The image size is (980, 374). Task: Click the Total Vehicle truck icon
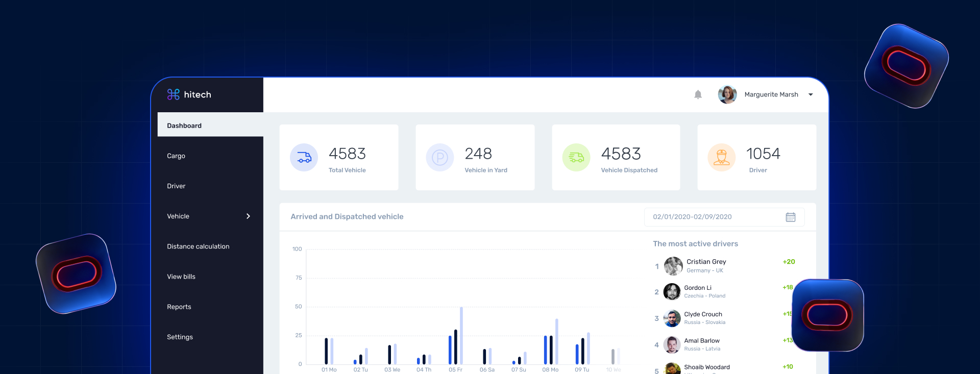tap(304, 157)
